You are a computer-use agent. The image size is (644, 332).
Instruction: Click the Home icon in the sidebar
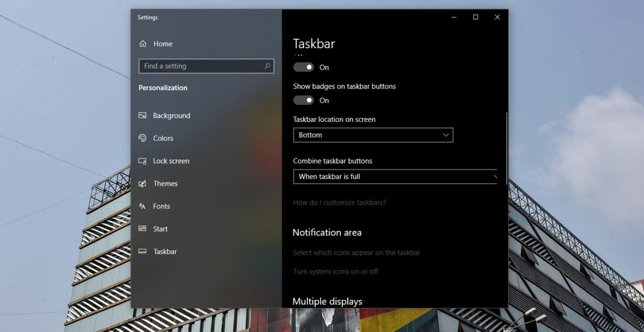coord(143,44)
